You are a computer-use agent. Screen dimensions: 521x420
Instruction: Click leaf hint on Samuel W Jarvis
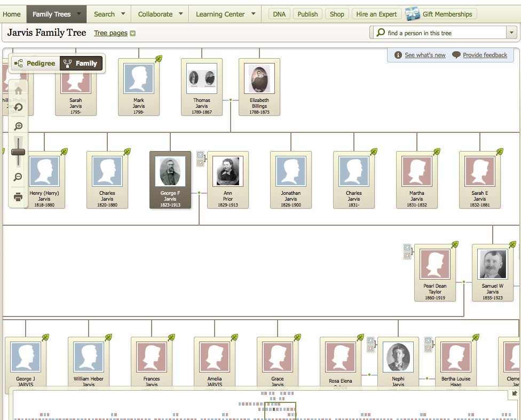click(512, 244)
